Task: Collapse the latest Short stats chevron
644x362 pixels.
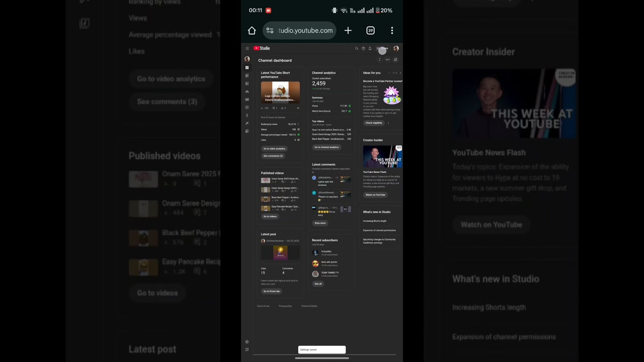Action: coord(298,108)
